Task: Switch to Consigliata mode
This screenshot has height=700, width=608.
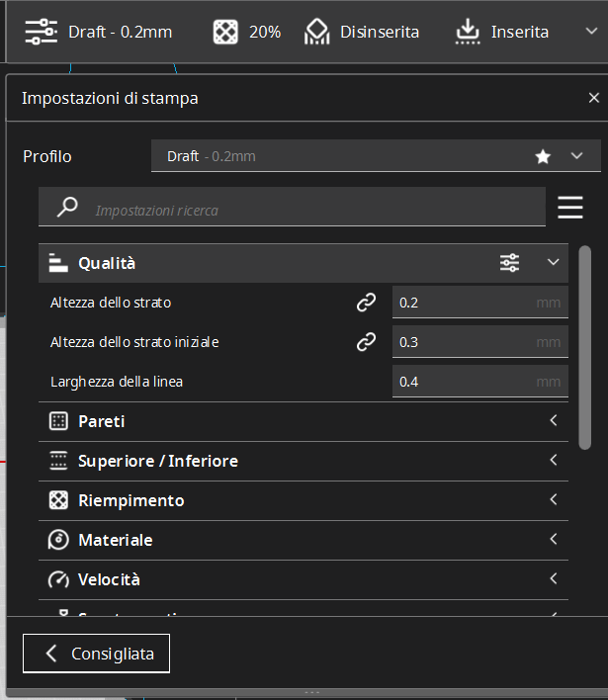Action: click(96, 654)
